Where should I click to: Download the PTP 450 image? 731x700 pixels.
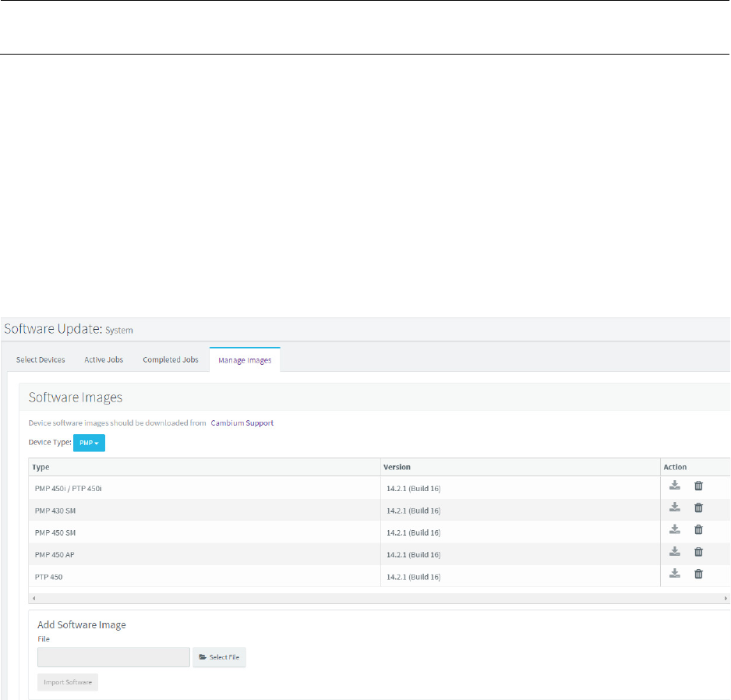click(675, 574)
